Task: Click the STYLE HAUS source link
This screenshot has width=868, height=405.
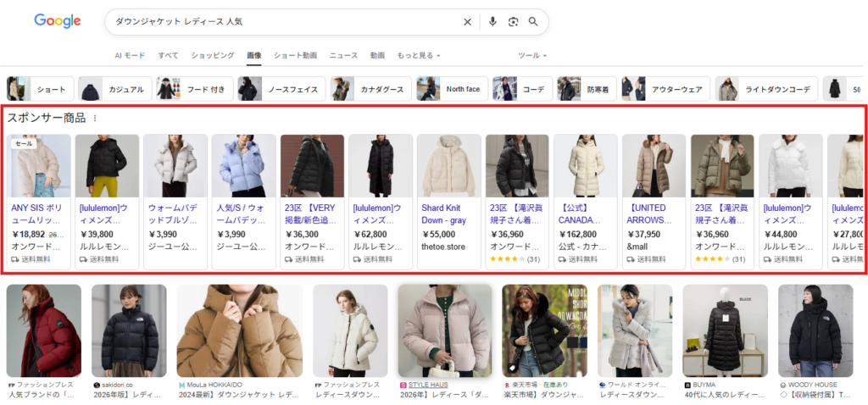Action: click(x=428, y=385)
